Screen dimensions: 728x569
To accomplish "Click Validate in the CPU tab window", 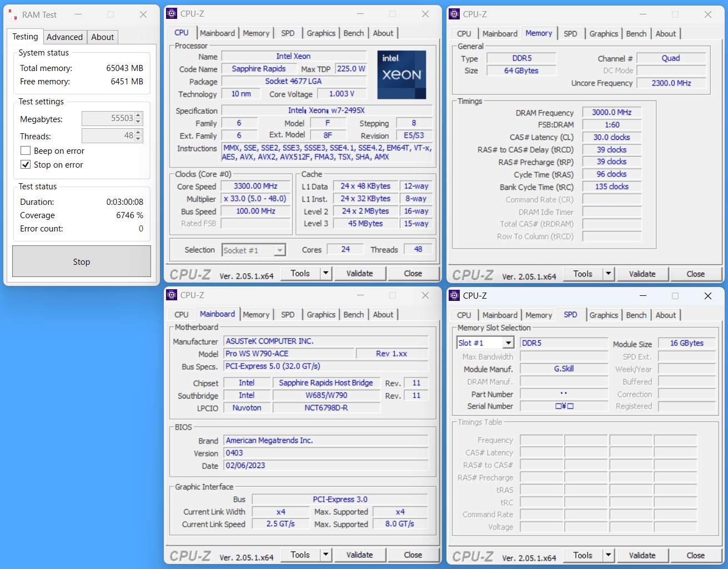I will [x=360, y=273].
